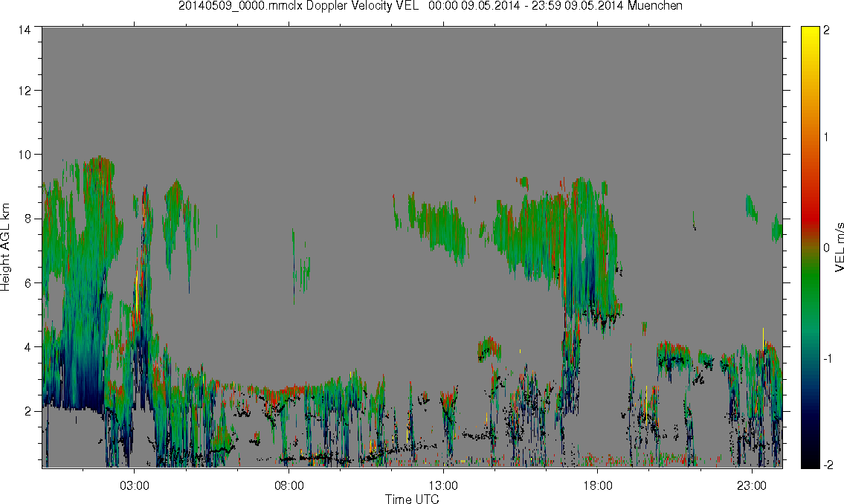Click the 'VEL m/s' colorbar label

(x=839, y=248)
